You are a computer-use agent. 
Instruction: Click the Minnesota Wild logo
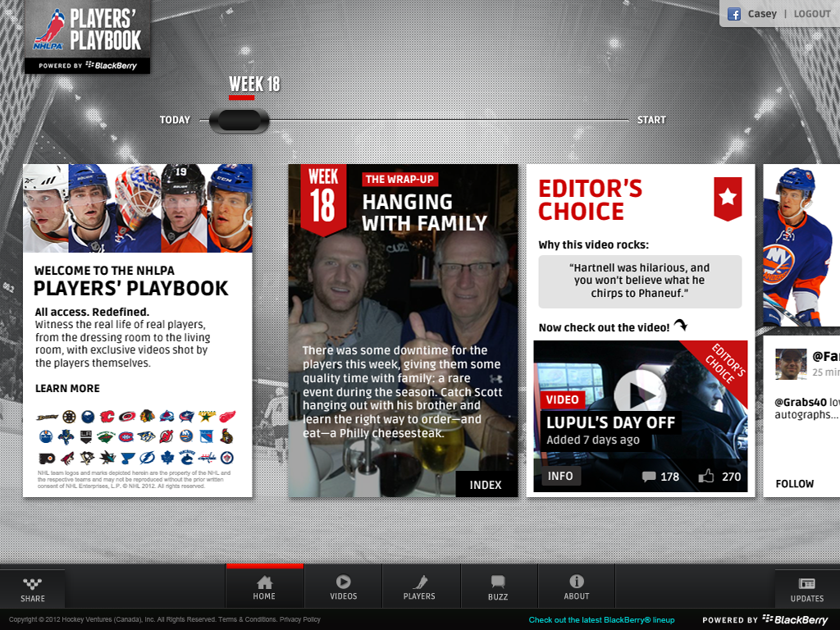point(106,437)
